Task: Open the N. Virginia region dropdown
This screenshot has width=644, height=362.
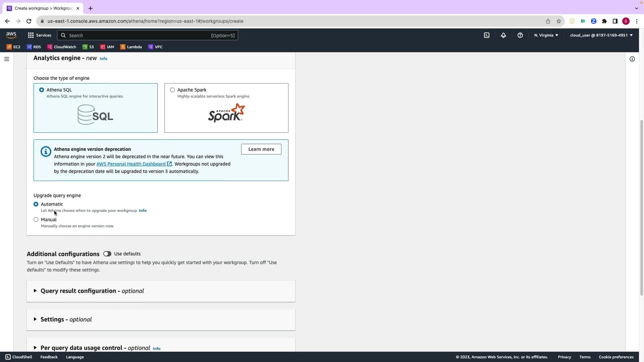Action: [x=546, y=35]
